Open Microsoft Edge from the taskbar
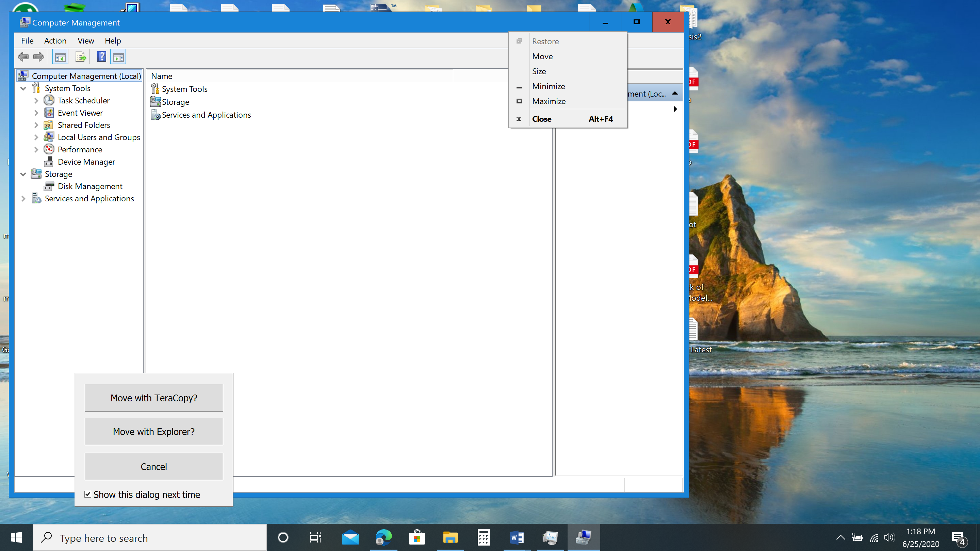Image resolution: width=980 pixels, height=551 pixels. 383,538
